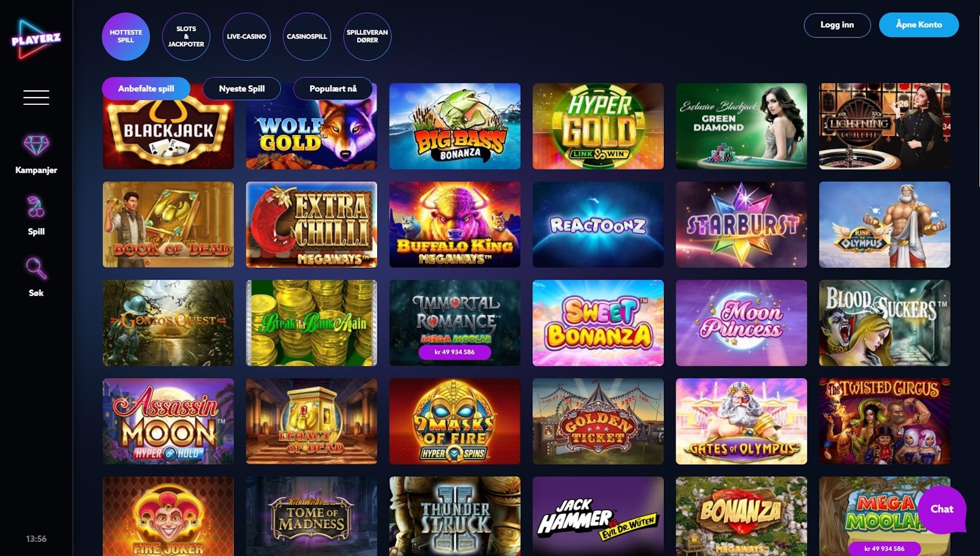Switch to Nyeste Spill tab
The width and height of the screenshot is (980, 556).
242,88
